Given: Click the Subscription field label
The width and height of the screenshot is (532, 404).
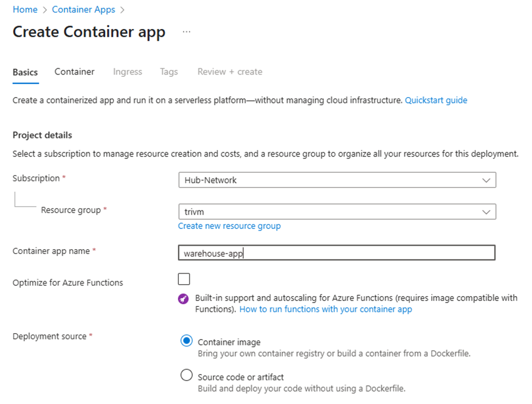Looking at the screenshot, I should point(36,178).
